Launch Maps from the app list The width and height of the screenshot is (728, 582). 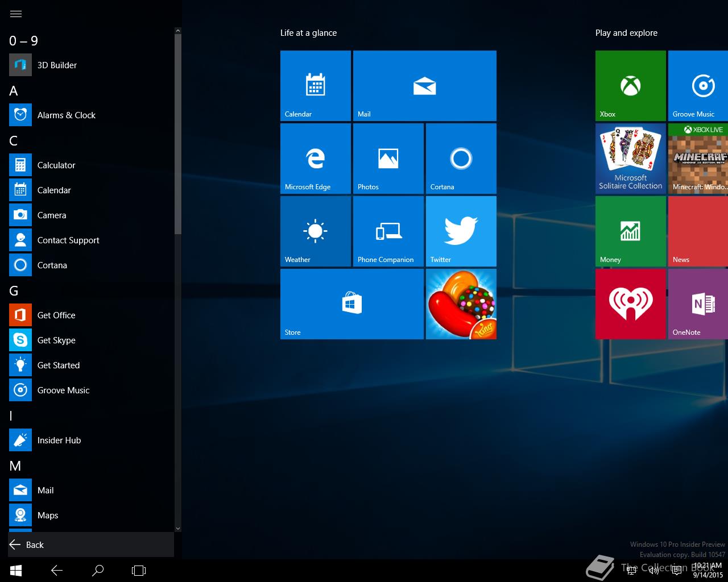click(x=91, y=515)
